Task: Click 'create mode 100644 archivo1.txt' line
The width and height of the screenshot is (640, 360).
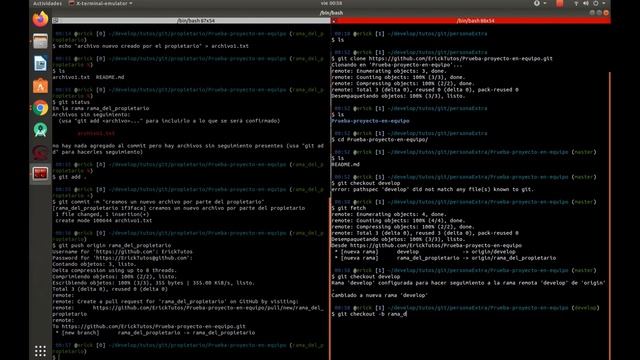Action: click(104, 220)
